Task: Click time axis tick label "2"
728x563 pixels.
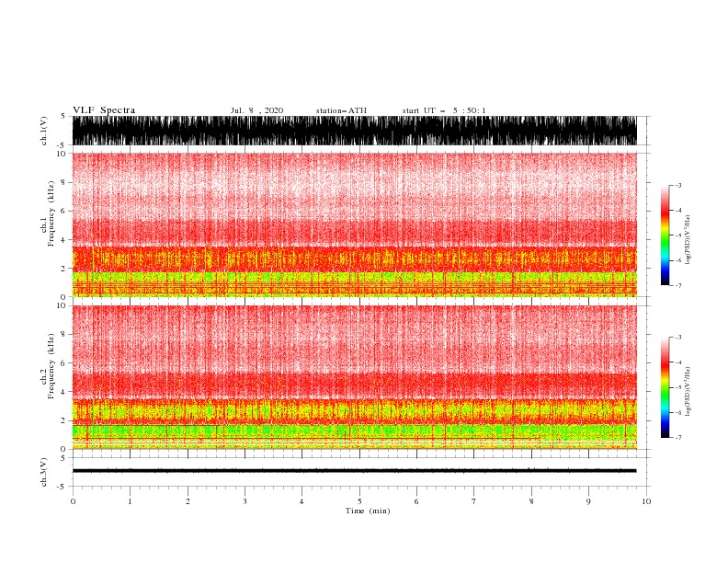Action: click(188, 501)
